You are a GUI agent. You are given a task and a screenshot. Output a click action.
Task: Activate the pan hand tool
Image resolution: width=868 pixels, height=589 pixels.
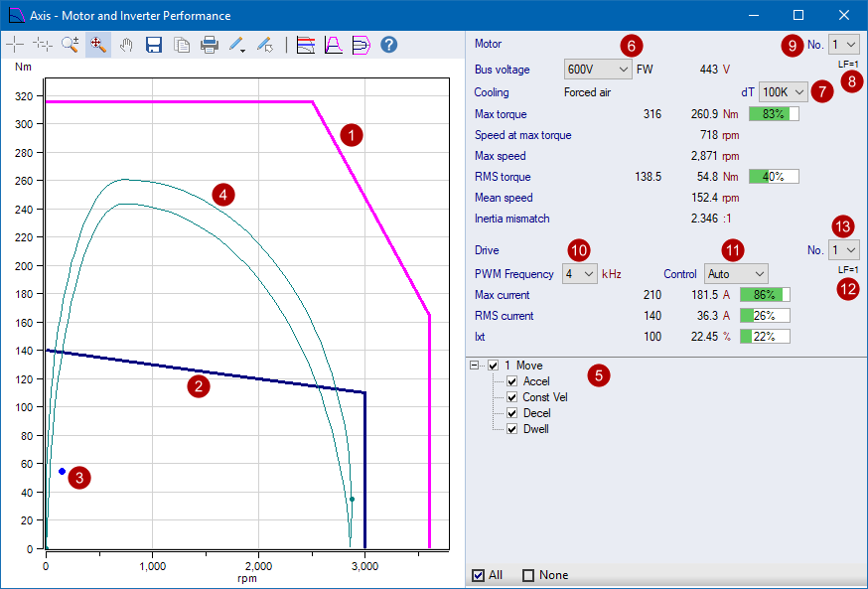pyautogui.click(x=126, y=44)
